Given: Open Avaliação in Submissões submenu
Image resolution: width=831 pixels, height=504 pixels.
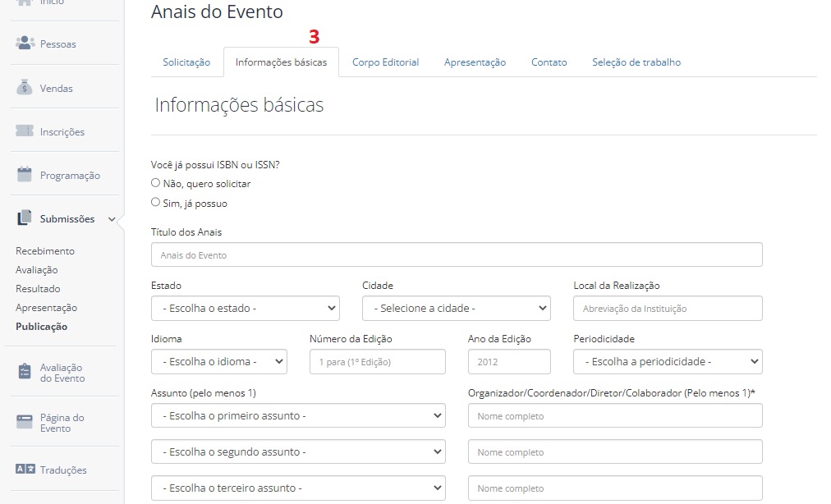Looking at the screenshot, I should point(37,270).
